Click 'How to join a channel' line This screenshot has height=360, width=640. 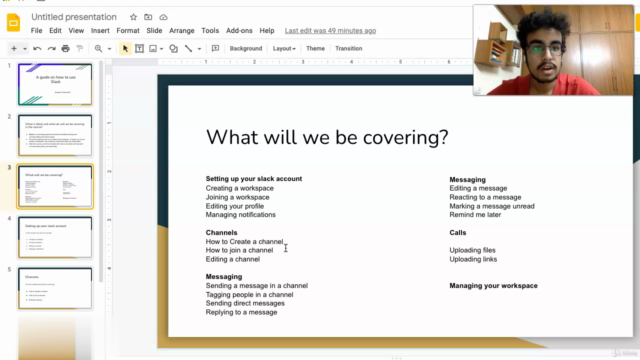point(239,250)
